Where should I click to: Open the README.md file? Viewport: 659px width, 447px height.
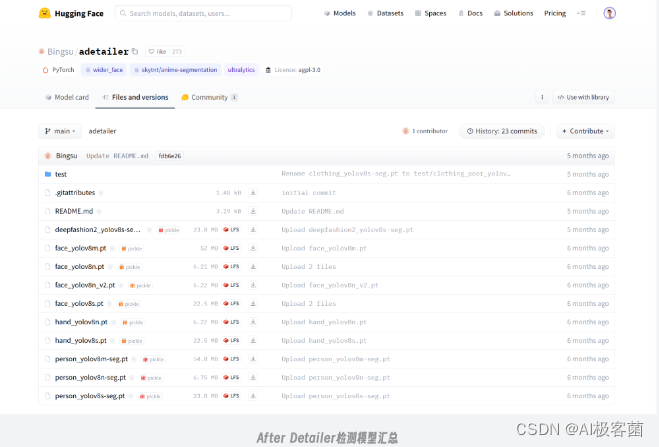pyautogui.click(x=74, y=211)
